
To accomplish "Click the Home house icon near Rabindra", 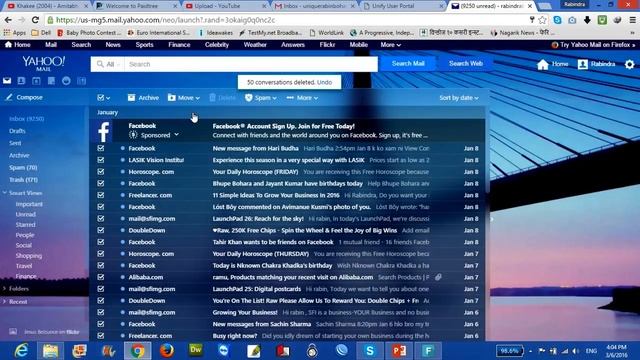I will 543,64.
